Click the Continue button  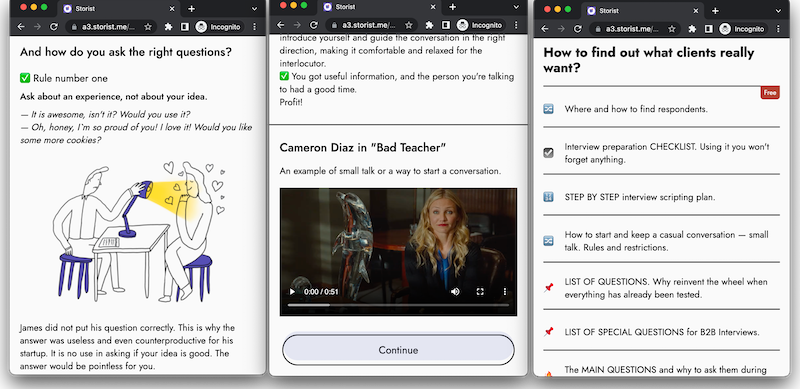[398, 350]
